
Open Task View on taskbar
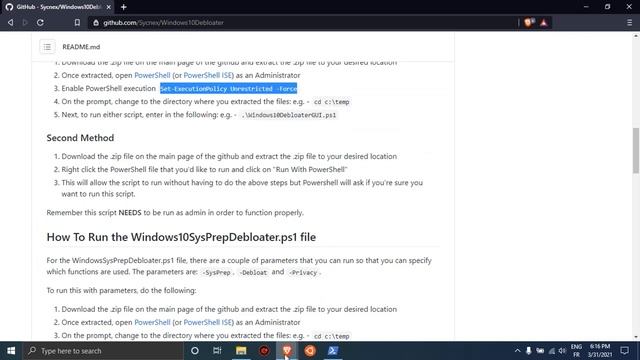pyautogui.click(x=217, y=351)
